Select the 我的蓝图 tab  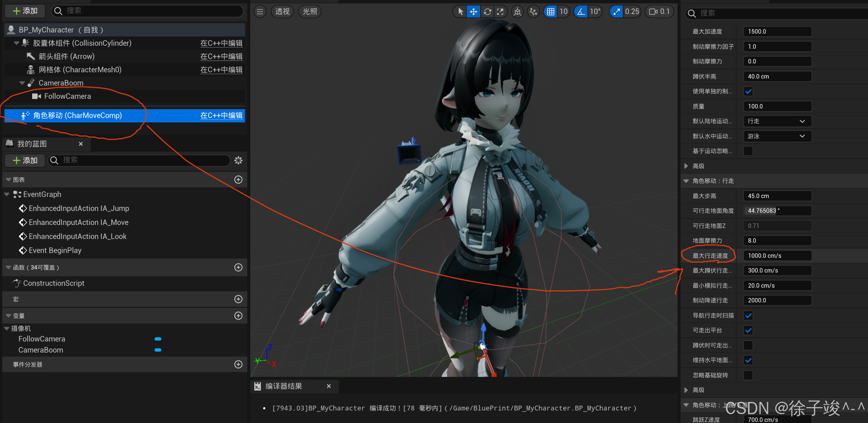32,144
